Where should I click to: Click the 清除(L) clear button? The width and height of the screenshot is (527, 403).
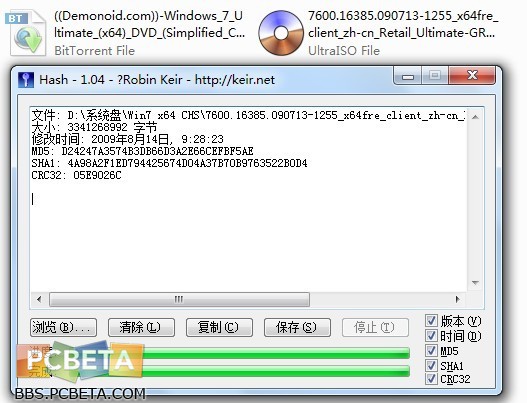click(x=141, y=327)
